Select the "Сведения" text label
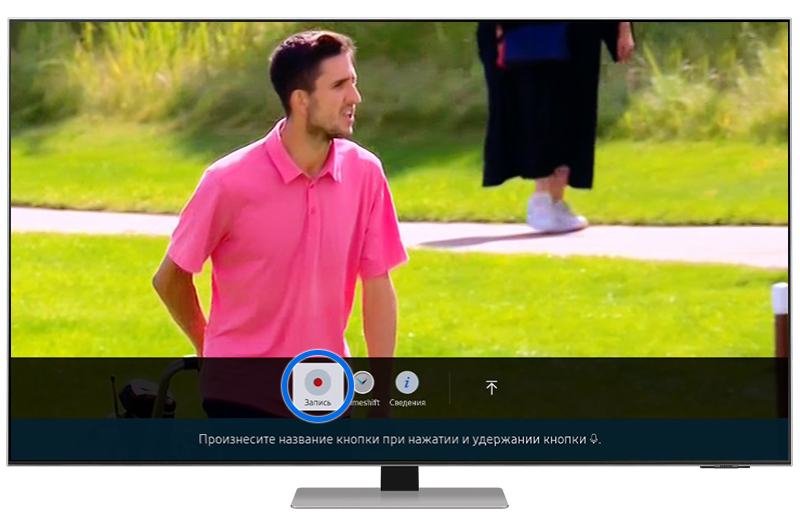 click(407, 402)
